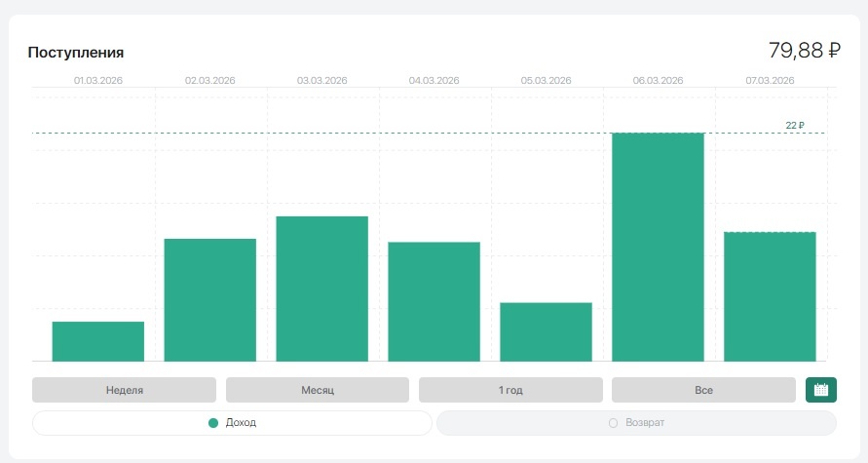Click the Поступления chart heading

pyautogui.click(x=76, y=53)
